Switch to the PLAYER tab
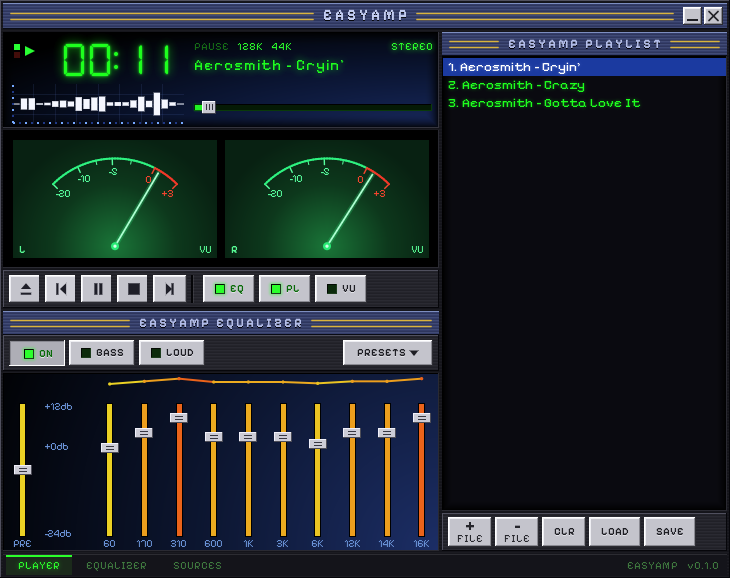 39,565
